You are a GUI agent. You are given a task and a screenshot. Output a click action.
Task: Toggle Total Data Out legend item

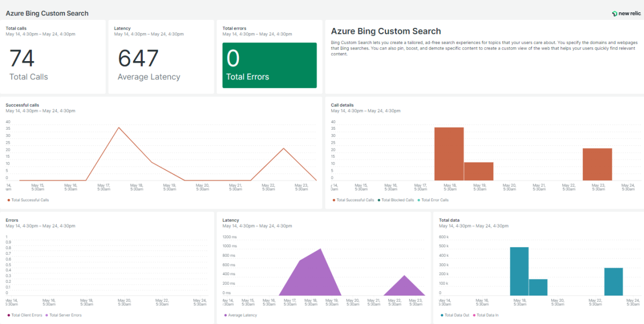point(456,315)
